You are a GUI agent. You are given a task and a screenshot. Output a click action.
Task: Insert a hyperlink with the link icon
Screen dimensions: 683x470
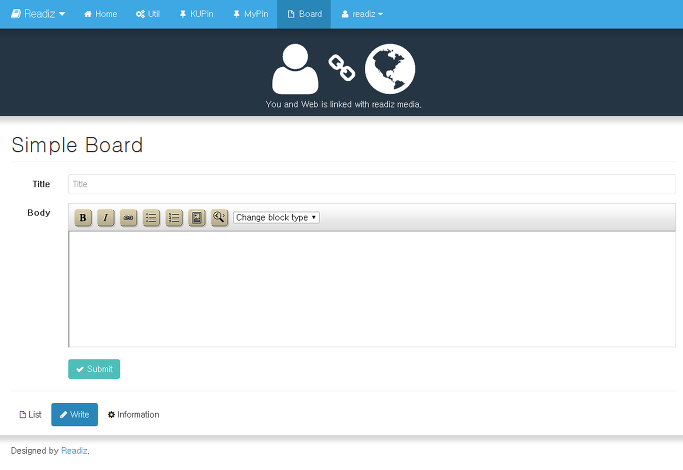tap(128, 217)
